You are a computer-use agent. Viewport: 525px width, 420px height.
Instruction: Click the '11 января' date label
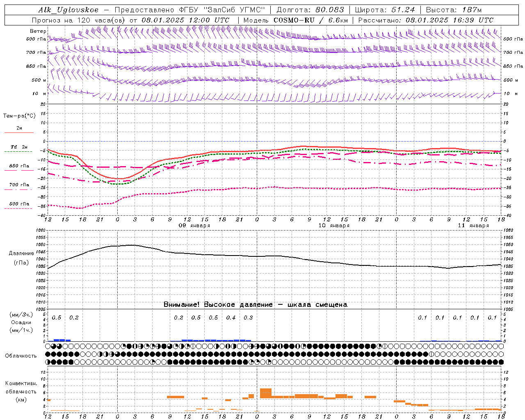click(x=473, y=226)
